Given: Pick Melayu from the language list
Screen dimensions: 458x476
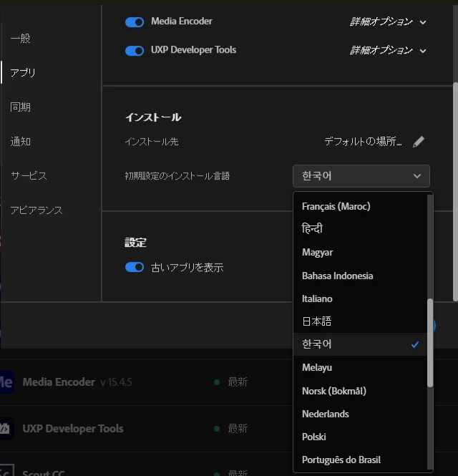Looking at the screenshot, I should coord(360,368).
